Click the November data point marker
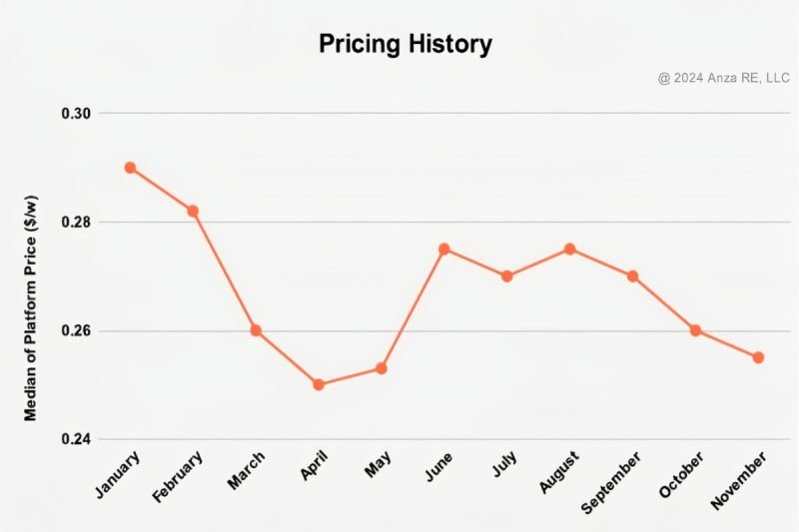 758,357
